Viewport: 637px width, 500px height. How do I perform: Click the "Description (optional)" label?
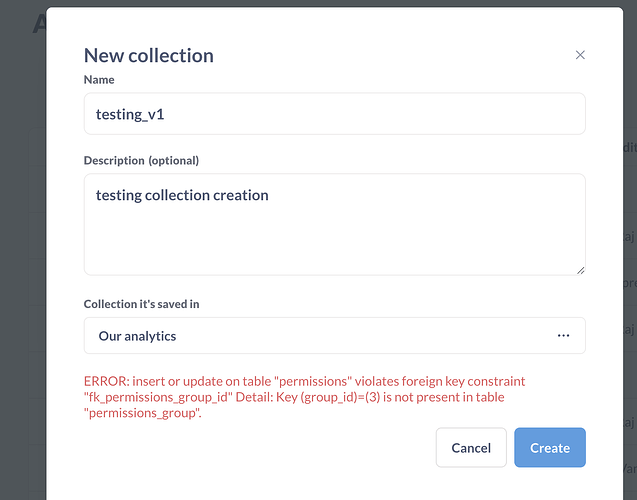(141, 161)
